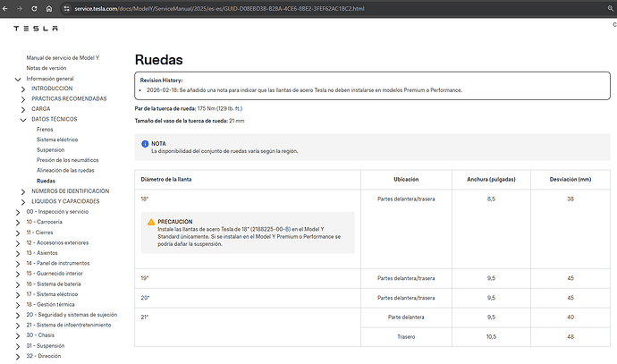Open Notas de versión link
Image resolution: width=617 pixels, height=364 pixels.
tap(46, 68)
